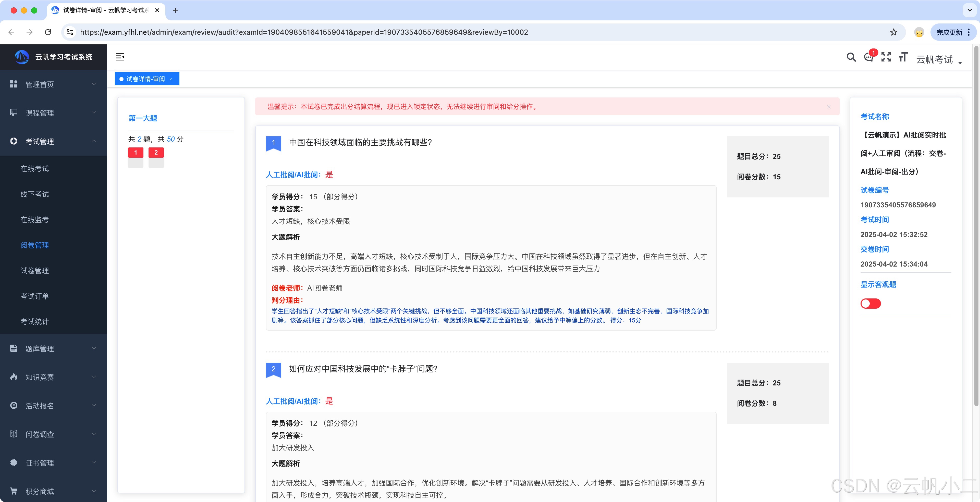Collapse sidebar with the hamburger menu icon
The image size is (980, 502).
click(120, 57)
